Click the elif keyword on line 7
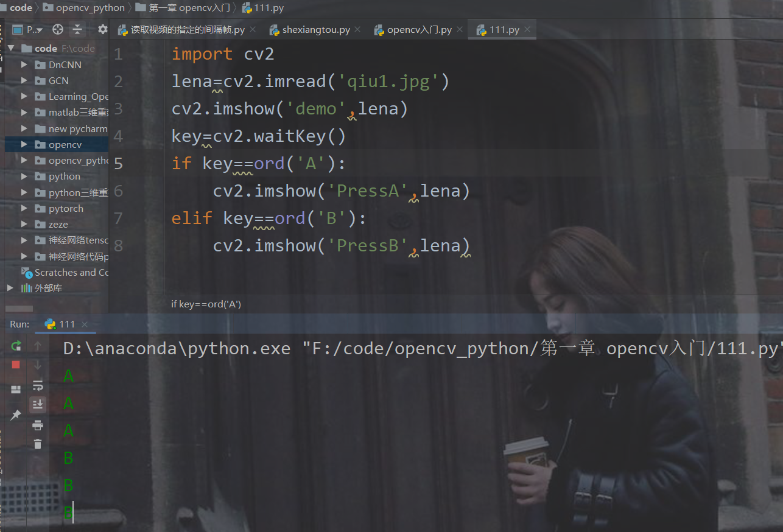 [x=192, y=219]
